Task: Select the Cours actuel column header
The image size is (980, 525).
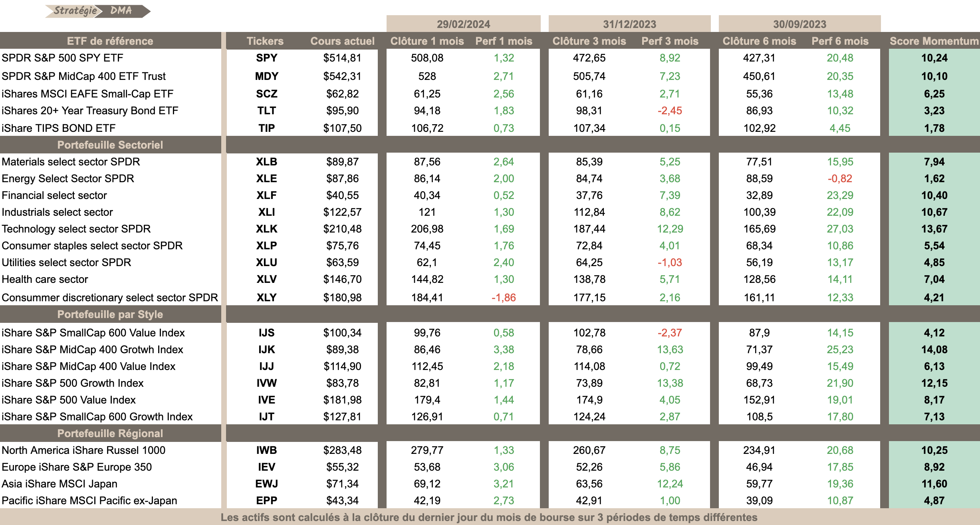Action: click(342, 41)
